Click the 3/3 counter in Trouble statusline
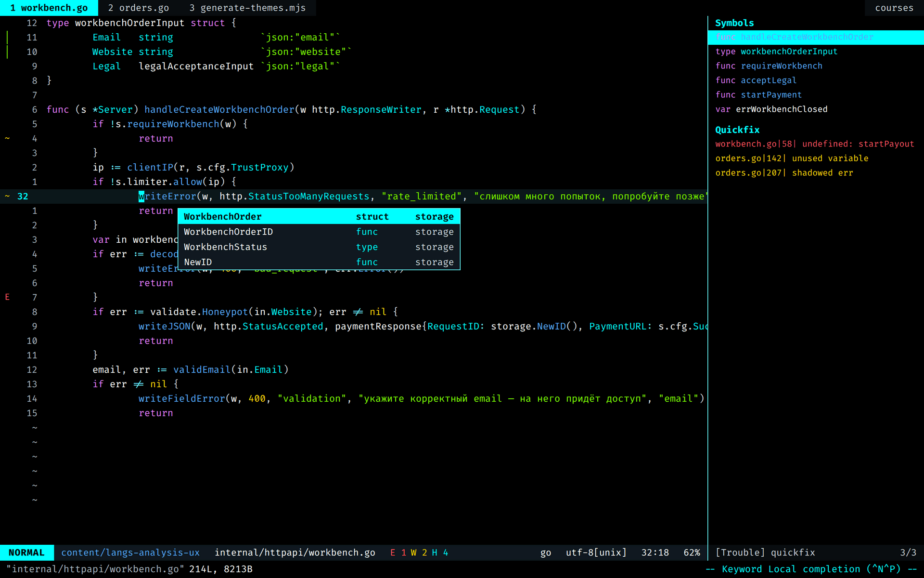The height and width of the screenshot is (578, 924). 908,552
